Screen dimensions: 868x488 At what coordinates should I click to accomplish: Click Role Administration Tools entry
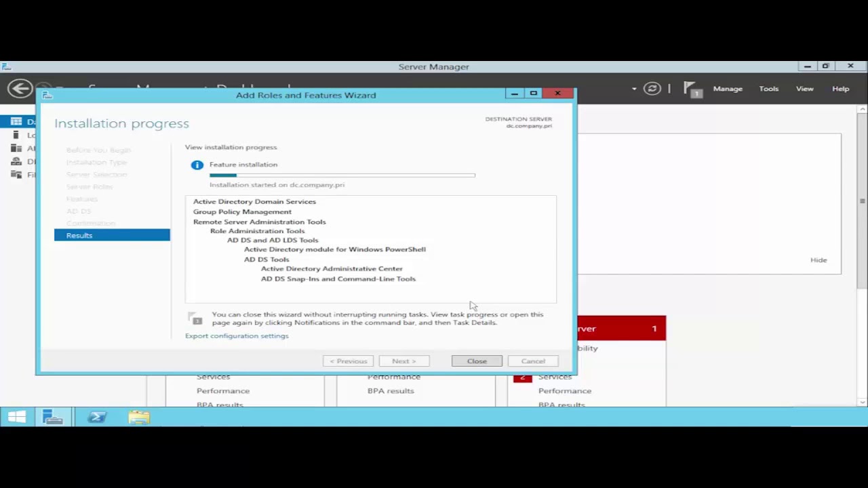click(257, 231)
